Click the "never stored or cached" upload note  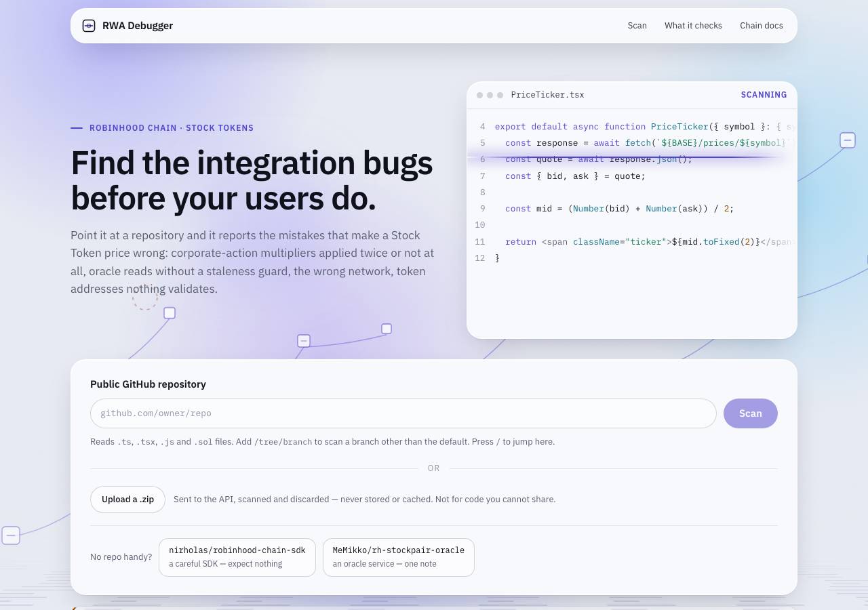[385, 500]
